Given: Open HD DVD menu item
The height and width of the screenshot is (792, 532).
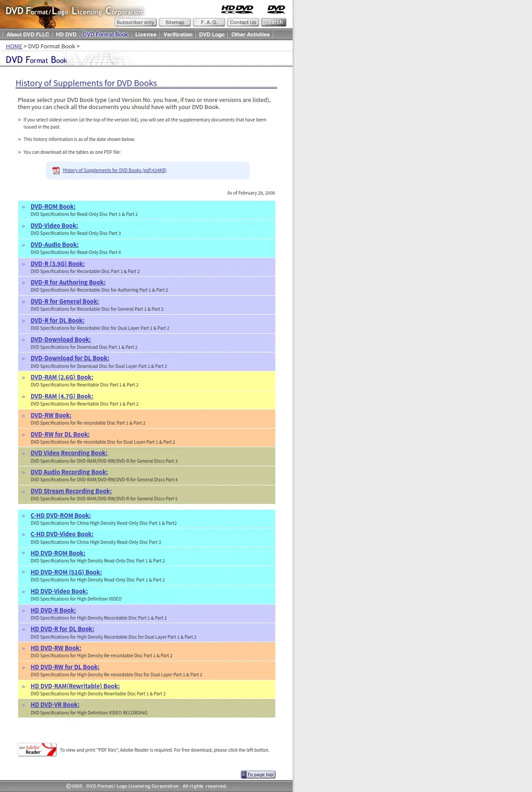Looking at the screenshot, I should (x=66, y=35).
